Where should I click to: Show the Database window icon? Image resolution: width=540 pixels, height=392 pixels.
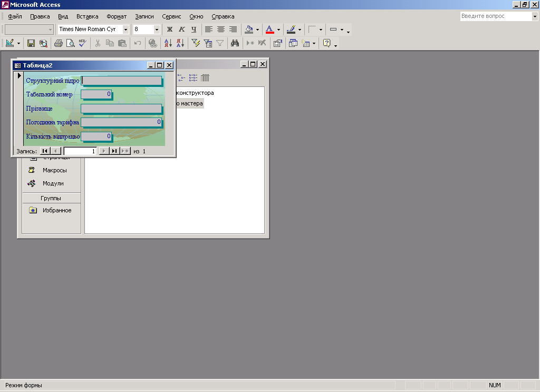pos(293,43)
